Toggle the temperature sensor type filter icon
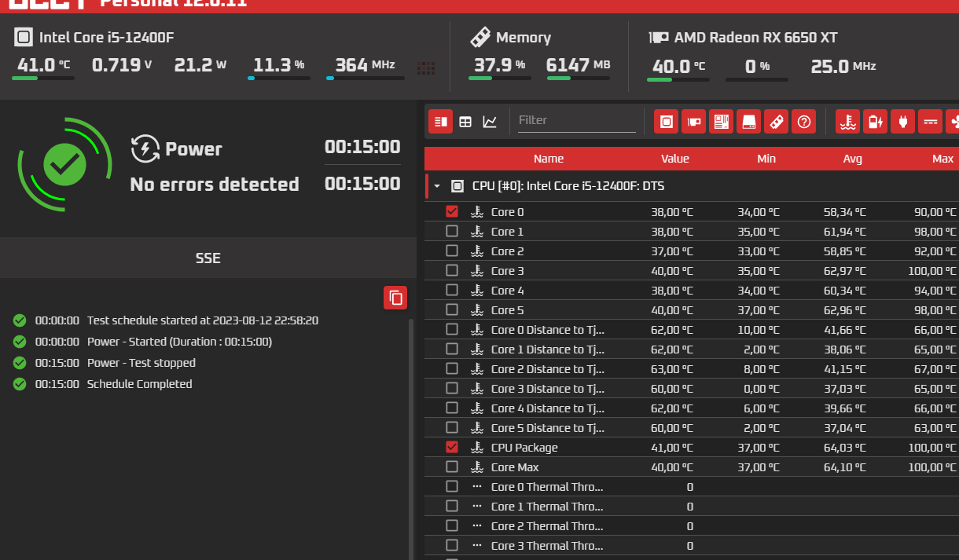 pyautogui.click(x=847, y=122)
